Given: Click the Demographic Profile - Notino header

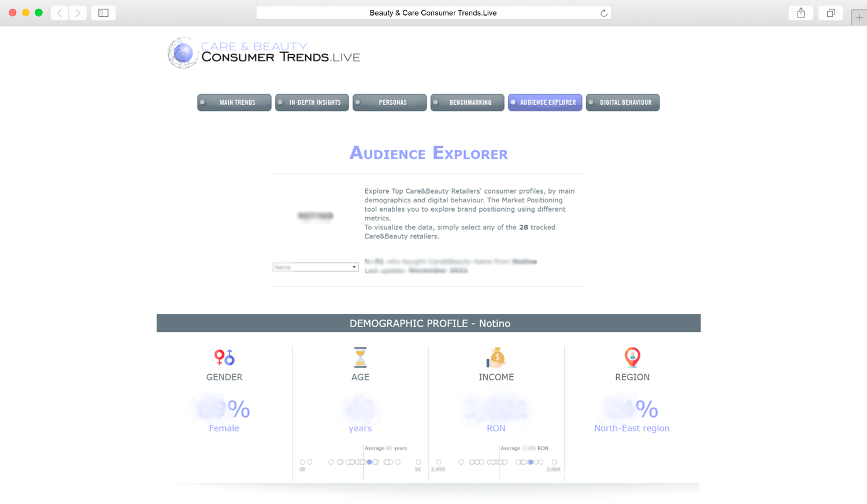Looking at the screenshot, I should point(429,323).
